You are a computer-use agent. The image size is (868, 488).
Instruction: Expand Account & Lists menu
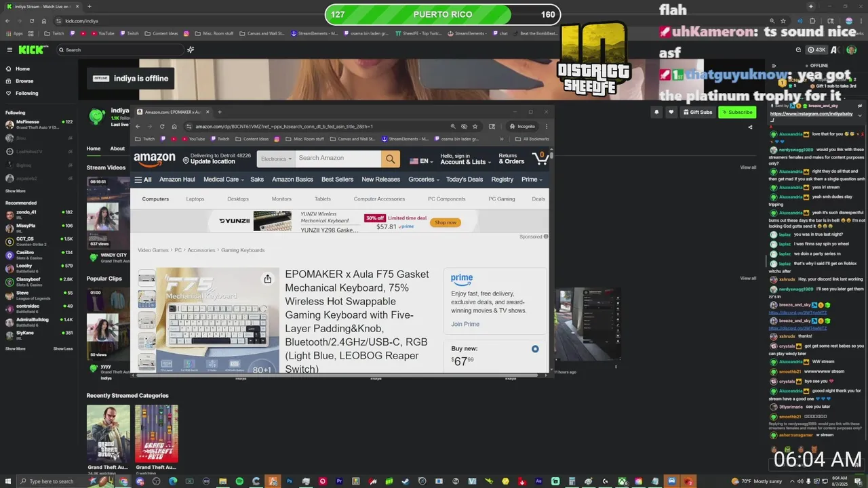465,159
